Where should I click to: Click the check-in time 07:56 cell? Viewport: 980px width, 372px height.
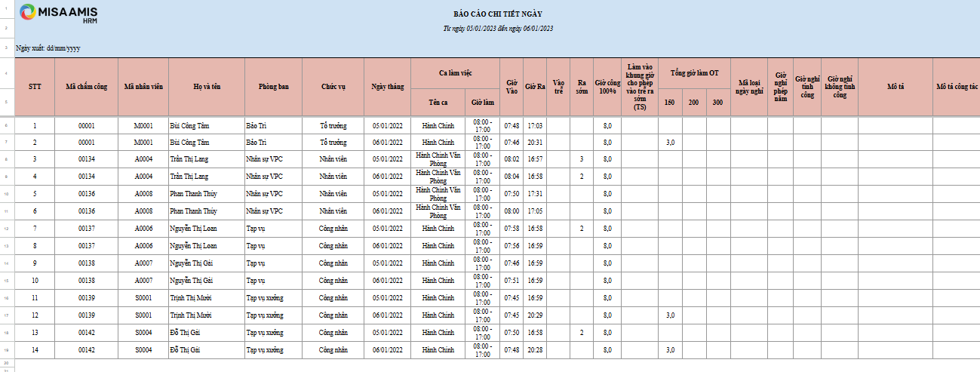pos(512,246)
